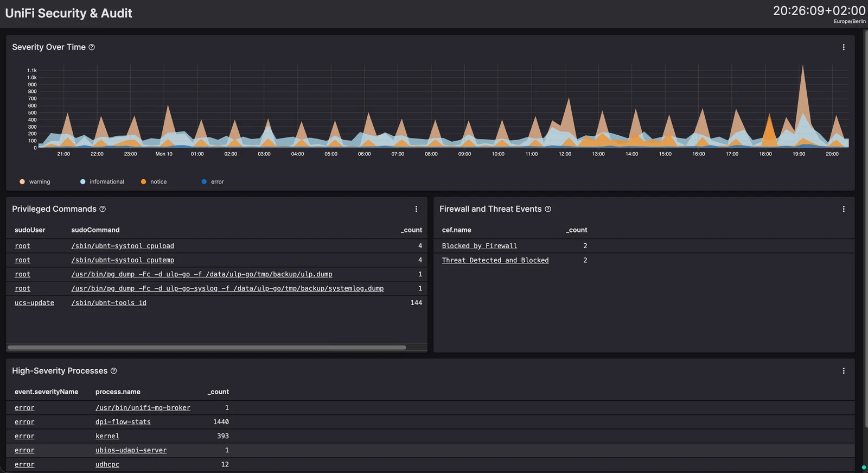Open dpi-flow-stats process link

tap(123, 422)
